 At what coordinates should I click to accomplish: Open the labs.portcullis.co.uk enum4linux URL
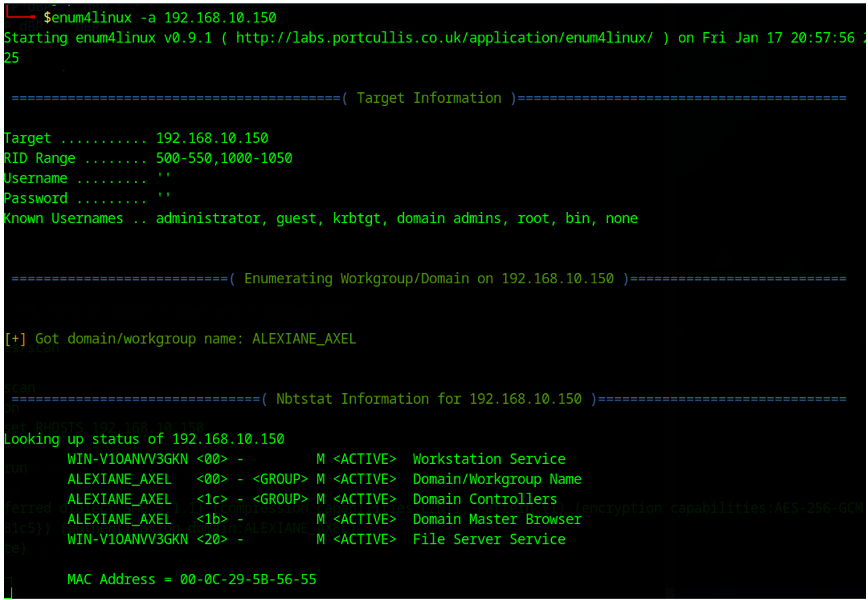click(444, 38)
